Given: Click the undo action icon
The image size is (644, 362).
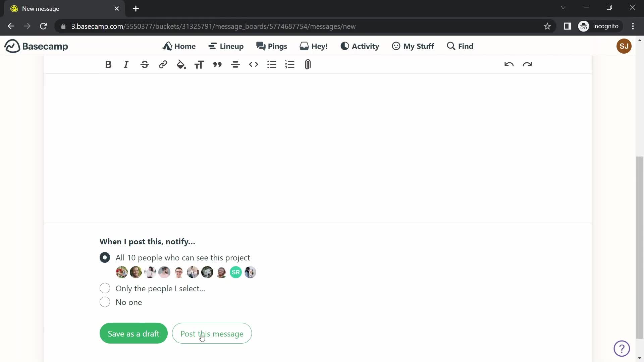Looking at the screenshot, I should coord(509,65).
